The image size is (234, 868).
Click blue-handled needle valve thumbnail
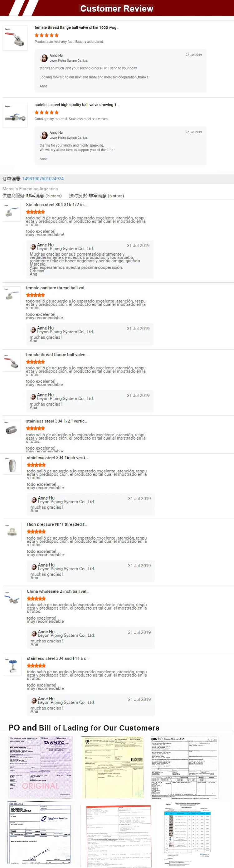(12, 666)
